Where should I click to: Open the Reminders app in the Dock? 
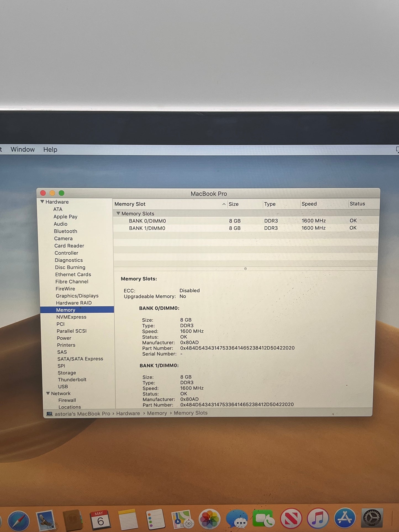[155, 520]
